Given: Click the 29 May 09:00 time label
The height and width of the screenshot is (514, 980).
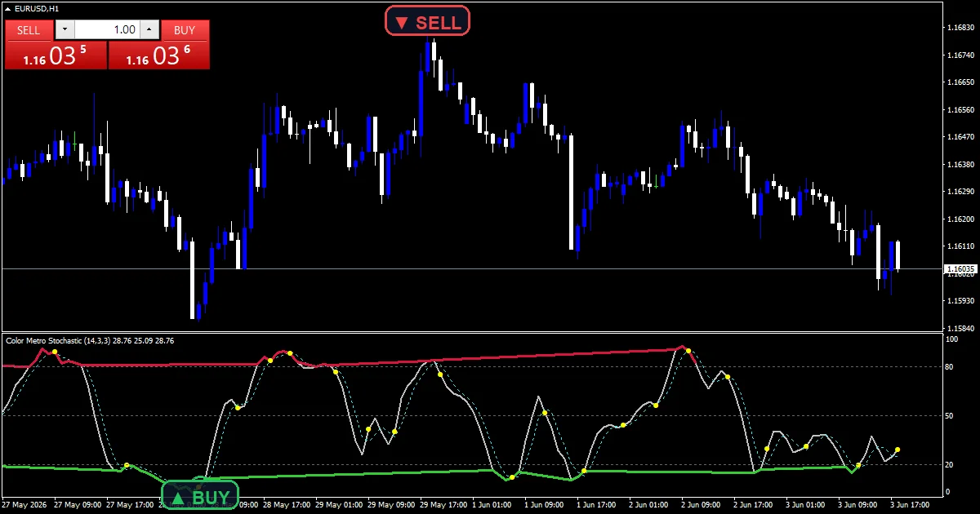Looking at the screenshot, I should (391, 505).
